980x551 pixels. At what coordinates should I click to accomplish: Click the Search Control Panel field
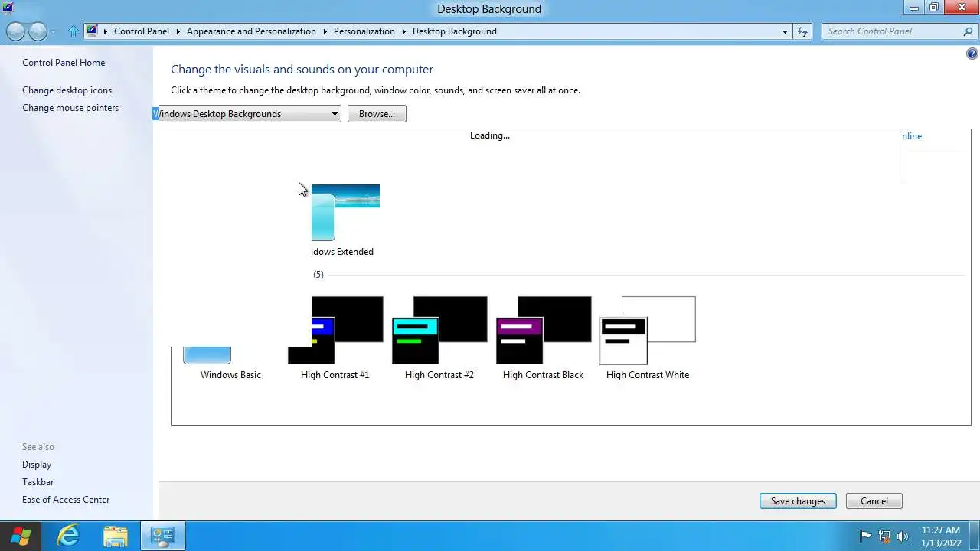[x=892, y=31]
